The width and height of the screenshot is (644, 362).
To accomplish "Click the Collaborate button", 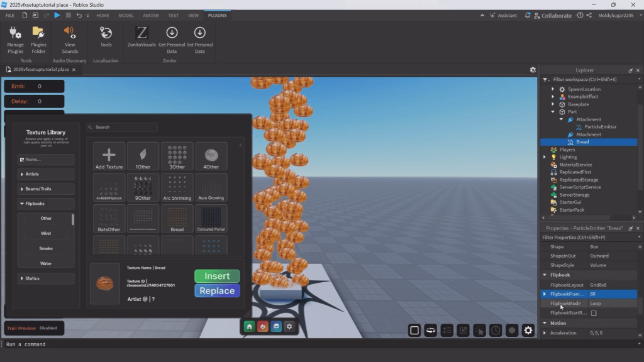I will pyautogui.click(x=553, y=16).
